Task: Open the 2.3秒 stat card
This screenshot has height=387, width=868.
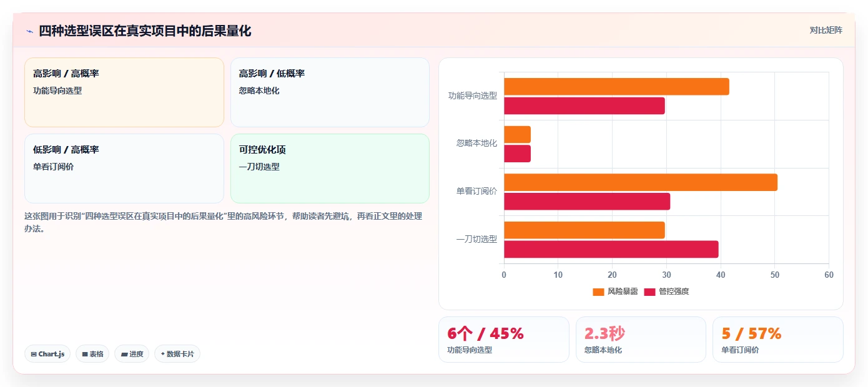Action: (x=641, y=340)
